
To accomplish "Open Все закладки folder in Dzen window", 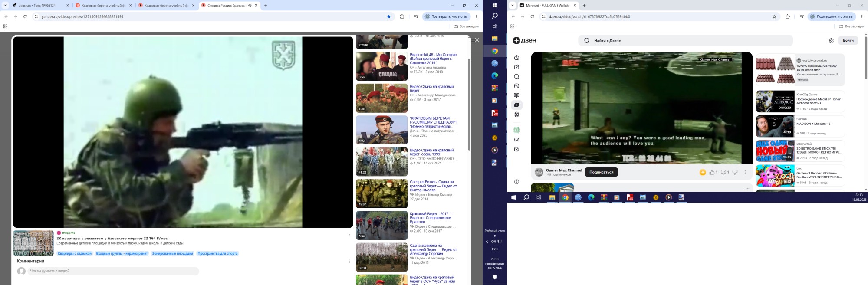I will (851, 26).
